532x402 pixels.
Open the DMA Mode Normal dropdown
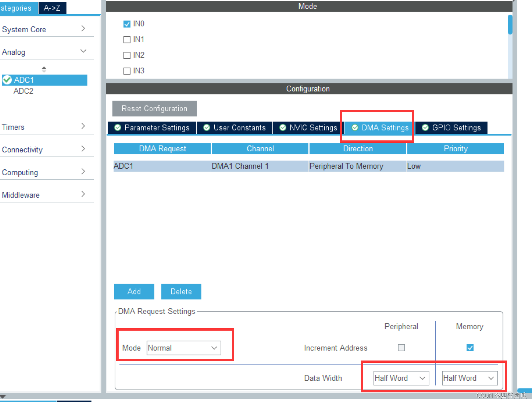click(184, 348)
